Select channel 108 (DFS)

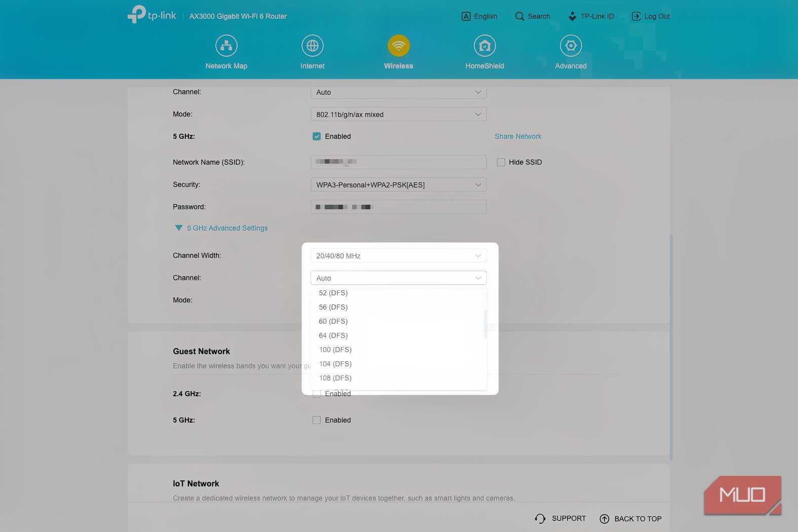398,378
